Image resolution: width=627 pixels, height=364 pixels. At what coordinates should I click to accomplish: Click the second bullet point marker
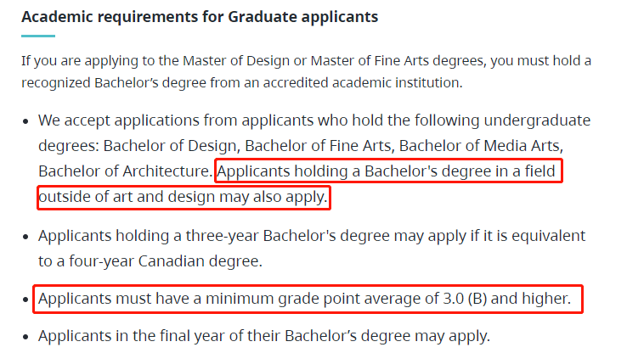[26, 237]
